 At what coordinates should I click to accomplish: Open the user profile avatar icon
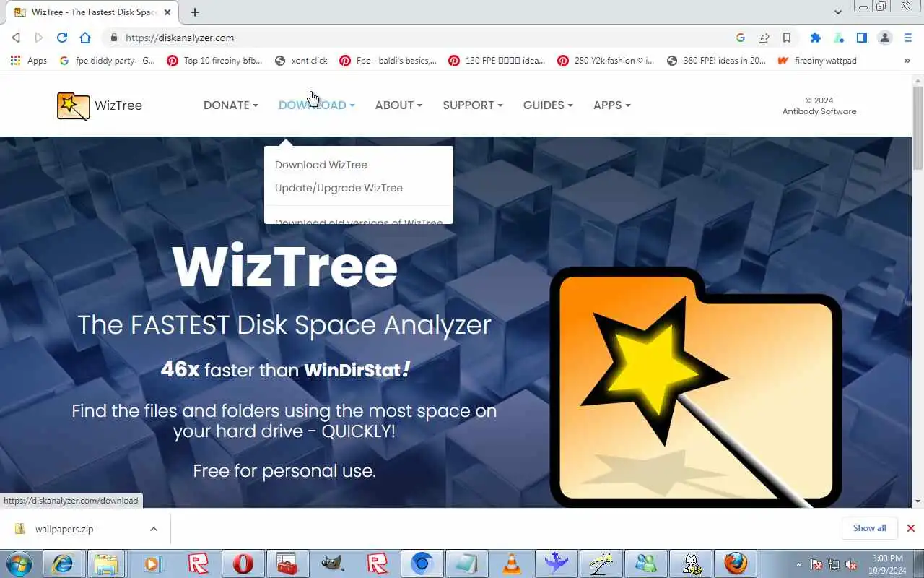click(885, 38)
